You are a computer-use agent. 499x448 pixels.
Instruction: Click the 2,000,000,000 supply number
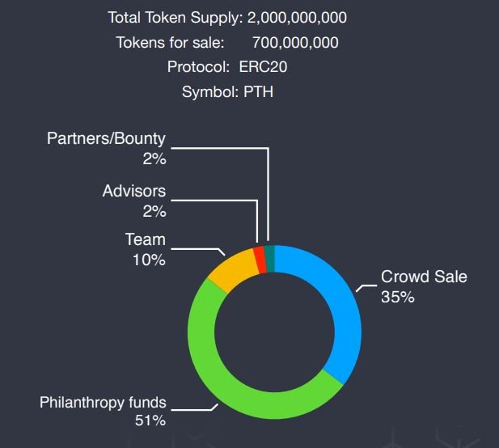click(x=298, y=18)
